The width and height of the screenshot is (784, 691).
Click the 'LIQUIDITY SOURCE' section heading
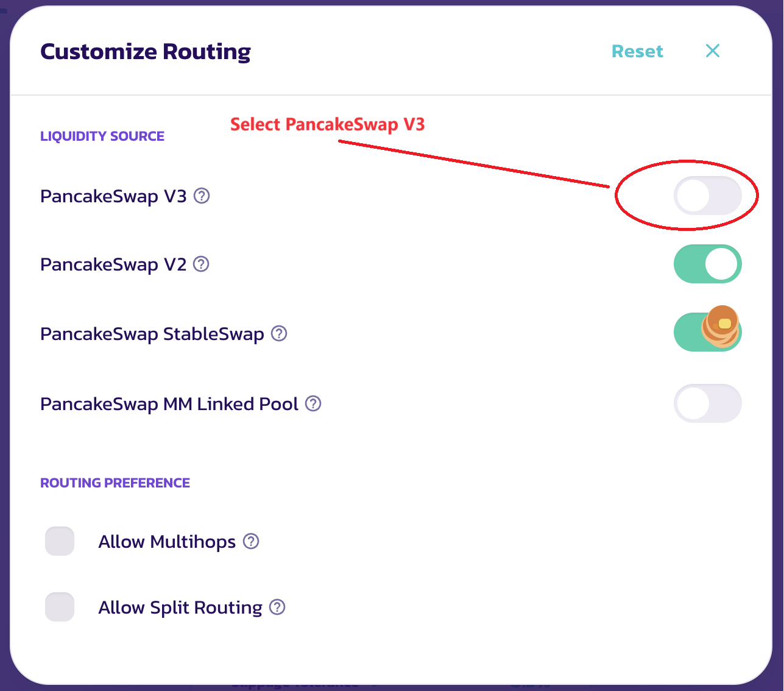[x=102, y=136]
